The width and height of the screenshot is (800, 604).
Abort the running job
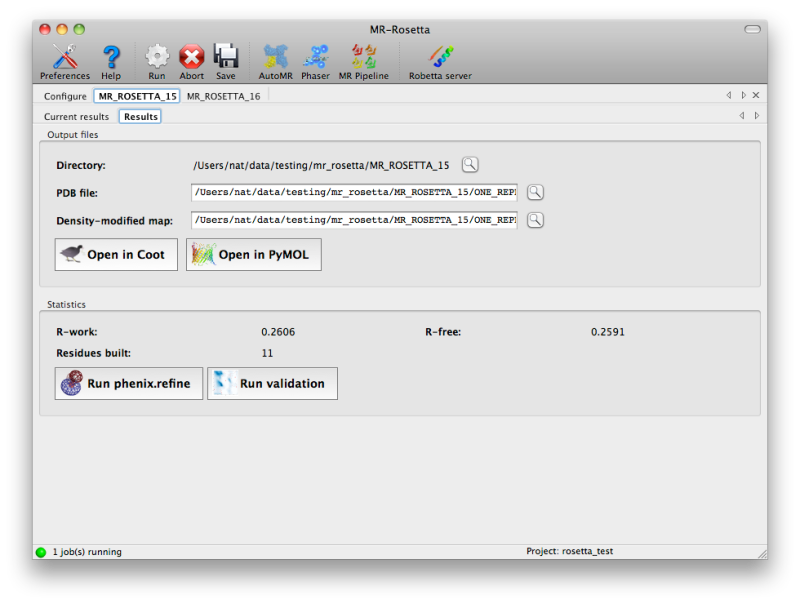click(x=191, y=61)
